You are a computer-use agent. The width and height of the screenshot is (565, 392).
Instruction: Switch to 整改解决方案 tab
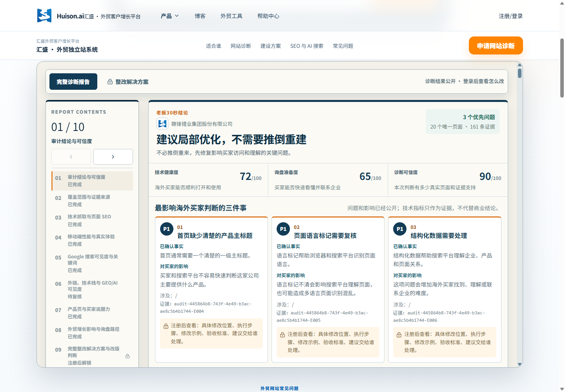pos(128,82)
